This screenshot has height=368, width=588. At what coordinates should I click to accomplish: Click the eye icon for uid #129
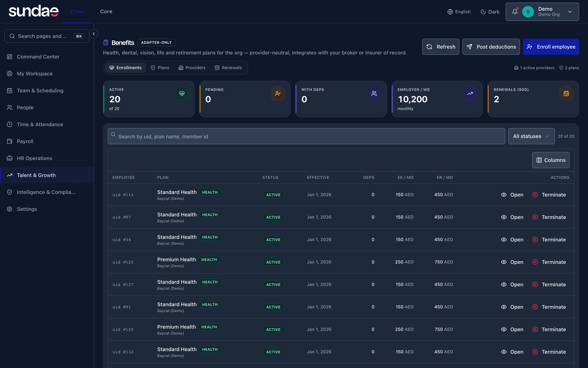[504, 329]
